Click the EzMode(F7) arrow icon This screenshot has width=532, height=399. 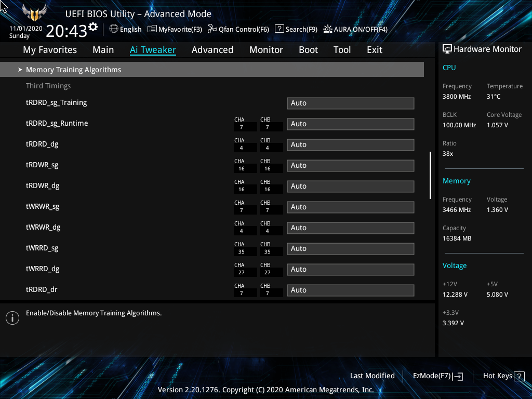pos(458,376)
